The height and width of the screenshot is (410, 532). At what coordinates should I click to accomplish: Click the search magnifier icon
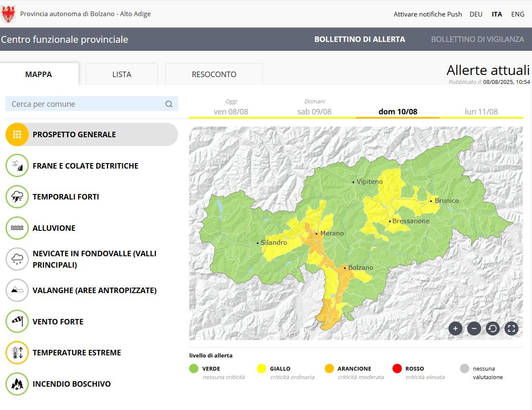tap(169, 104)
